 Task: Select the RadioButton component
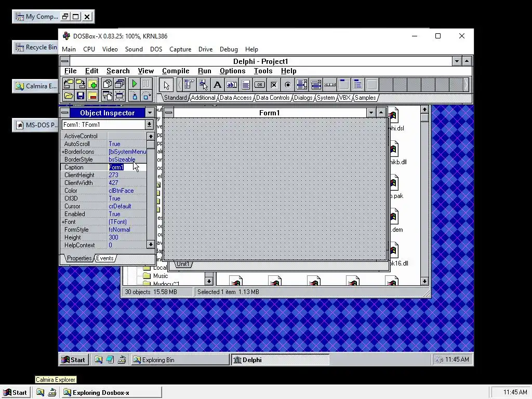(288, 85)
